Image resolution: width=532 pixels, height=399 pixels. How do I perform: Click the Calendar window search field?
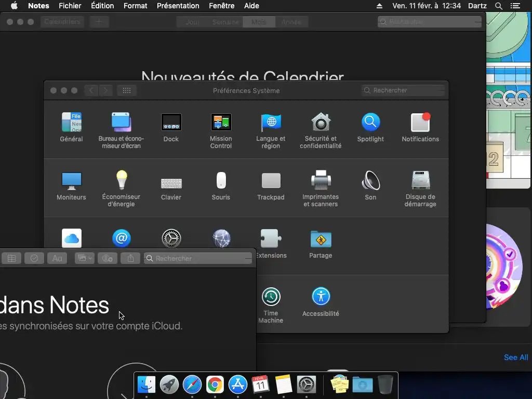pos(430,22)
